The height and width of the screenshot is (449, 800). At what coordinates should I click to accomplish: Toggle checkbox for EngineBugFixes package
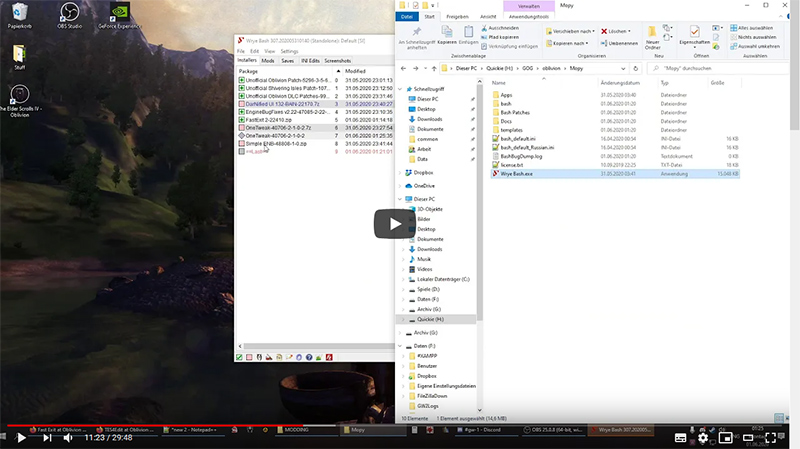coord(242,112)
